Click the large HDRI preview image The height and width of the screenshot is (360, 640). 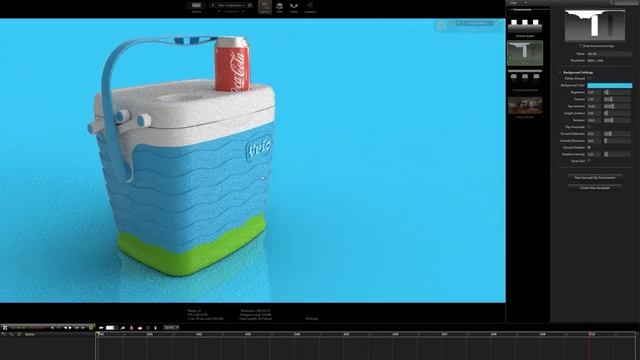coord(595,25)
